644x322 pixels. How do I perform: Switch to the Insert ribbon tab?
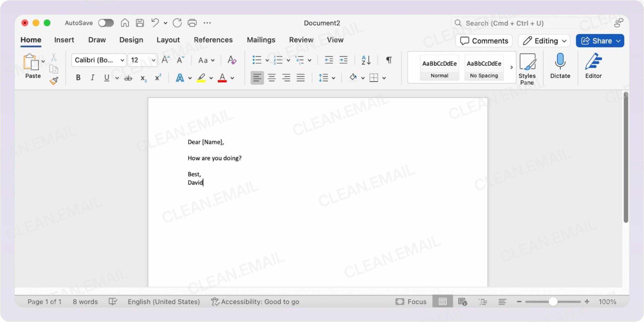pyautogui.click(x=64, y=40)
